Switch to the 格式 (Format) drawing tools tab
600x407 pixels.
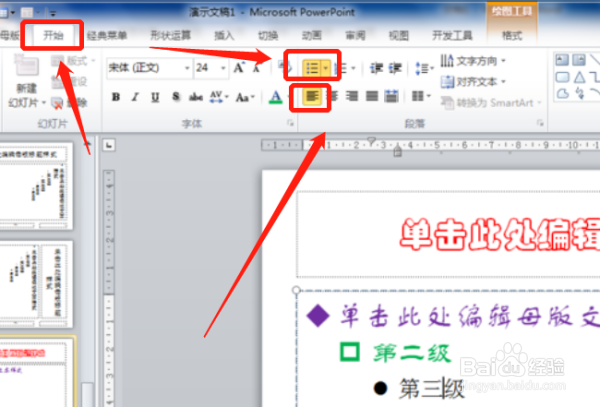(x=512, y=36)
